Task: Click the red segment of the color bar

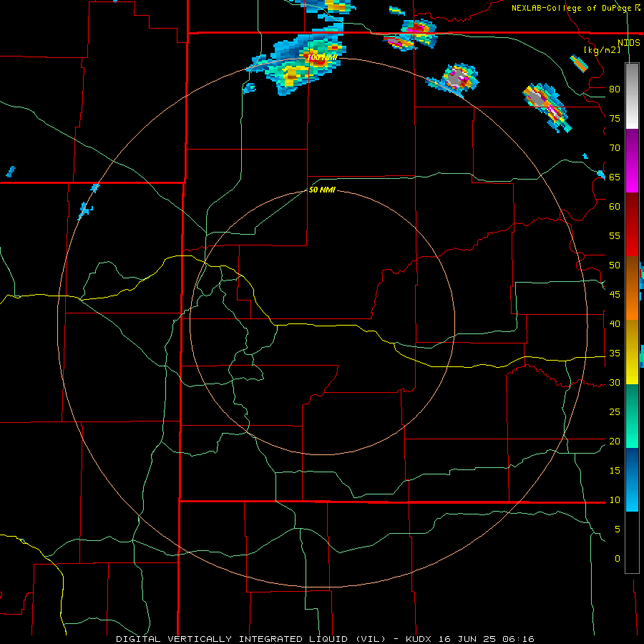Action: point(632,224)
